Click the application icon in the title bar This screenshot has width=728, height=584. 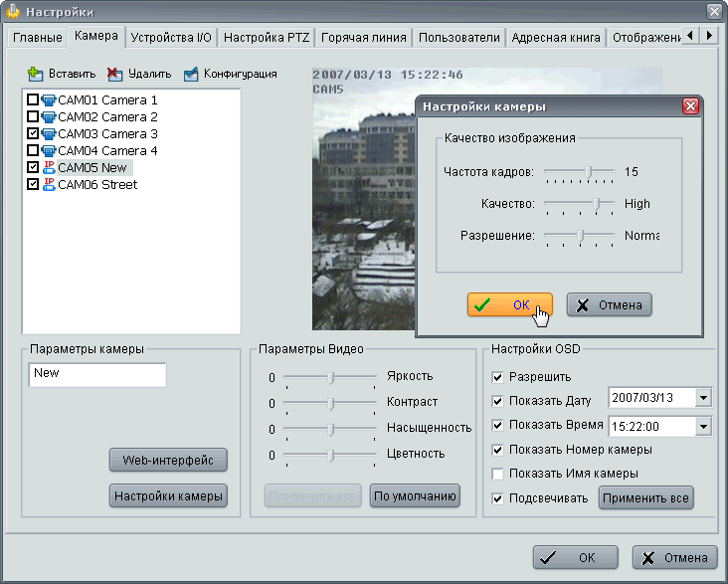point(13,11)
